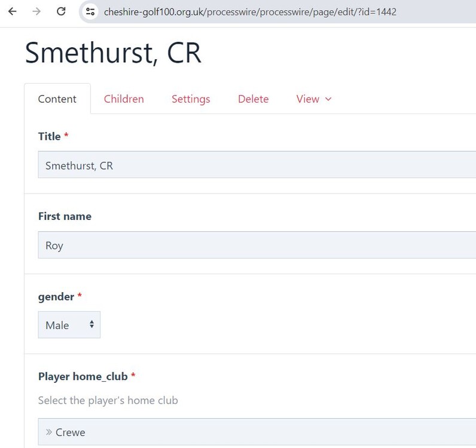
Task: Focus the address bar URL
Action: click(x=250, y=11)
